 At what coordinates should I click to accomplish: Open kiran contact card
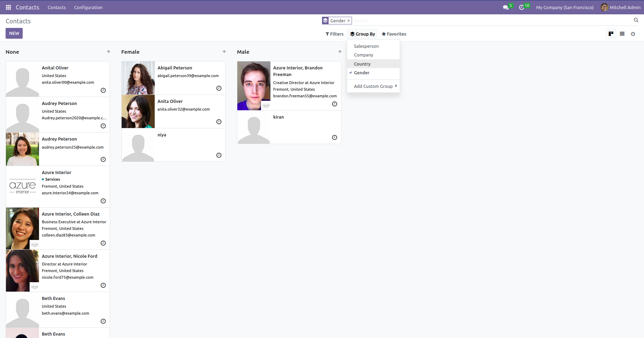click(289, 127)
